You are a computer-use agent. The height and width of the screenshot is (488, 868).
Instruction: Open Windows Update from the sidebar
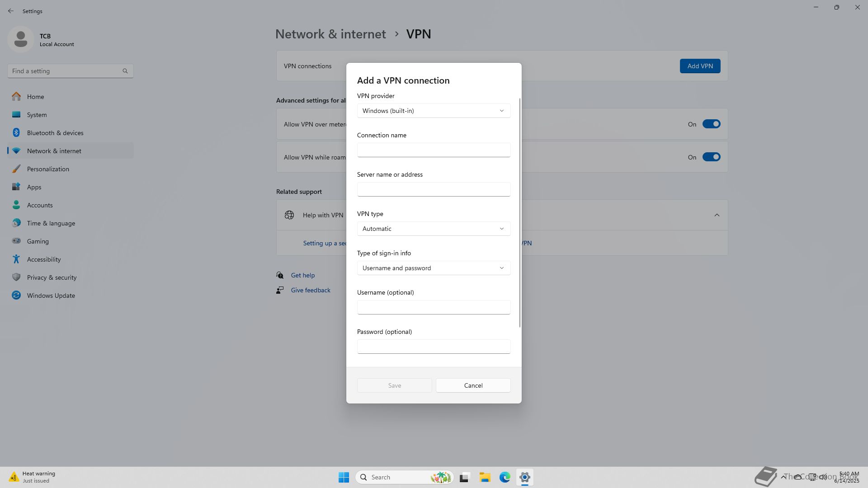[x=51, y=296]
